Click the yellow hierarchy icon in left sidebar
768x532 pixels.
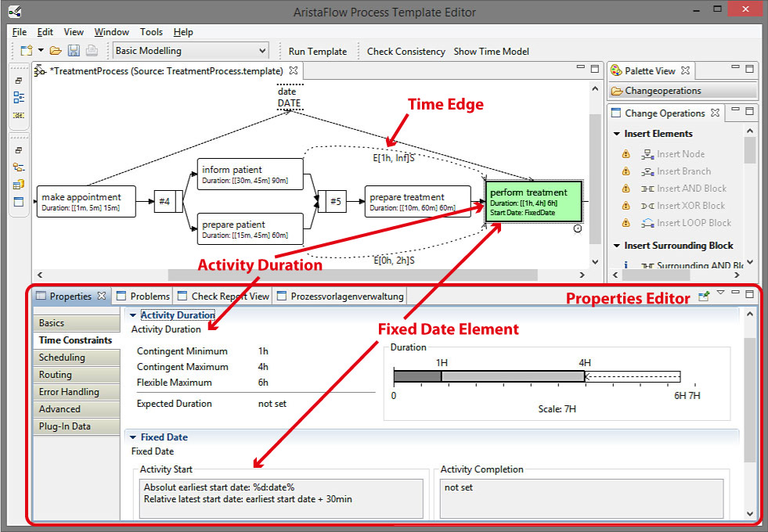pyautogui.click(x=19, y=167)
